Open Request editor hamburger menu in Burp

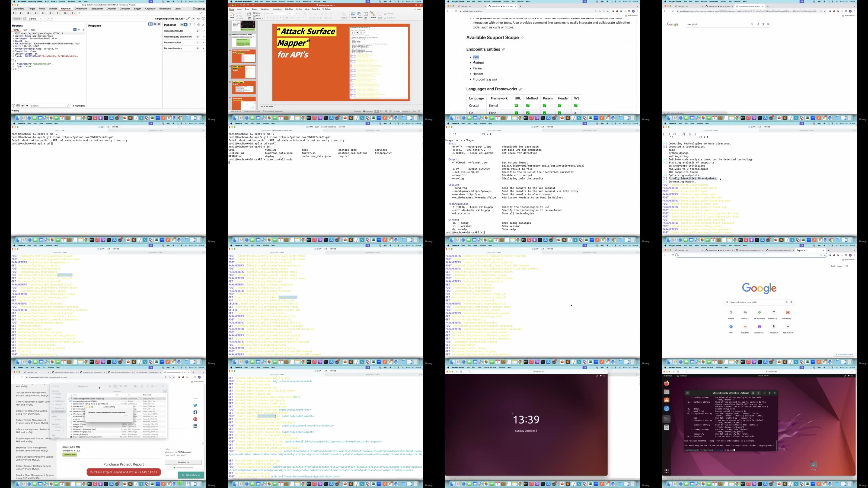pyautogui.click(x=84, y=30)
